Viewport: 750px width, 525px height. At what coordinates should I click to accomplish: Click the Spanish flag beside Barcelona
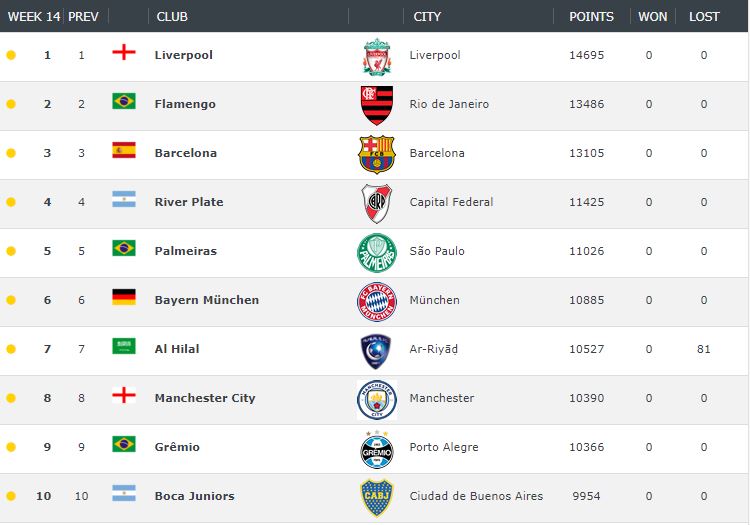(124, 150)
